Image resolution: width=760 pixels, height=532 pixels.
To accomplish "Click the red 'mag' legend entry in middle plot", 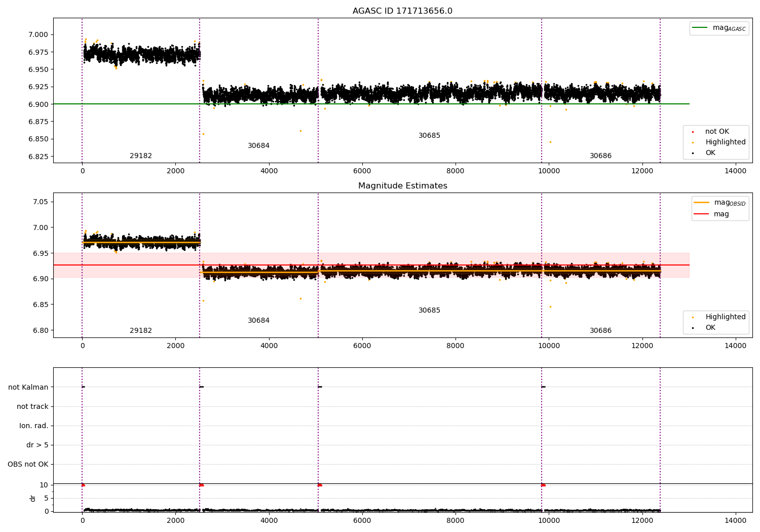I will (x=711, y=214).
